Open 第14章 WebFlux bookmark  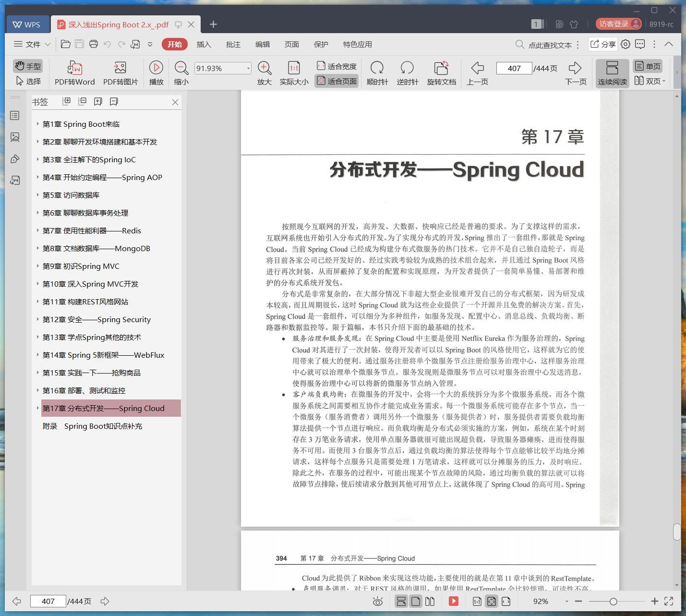click(x=103, y=355)
